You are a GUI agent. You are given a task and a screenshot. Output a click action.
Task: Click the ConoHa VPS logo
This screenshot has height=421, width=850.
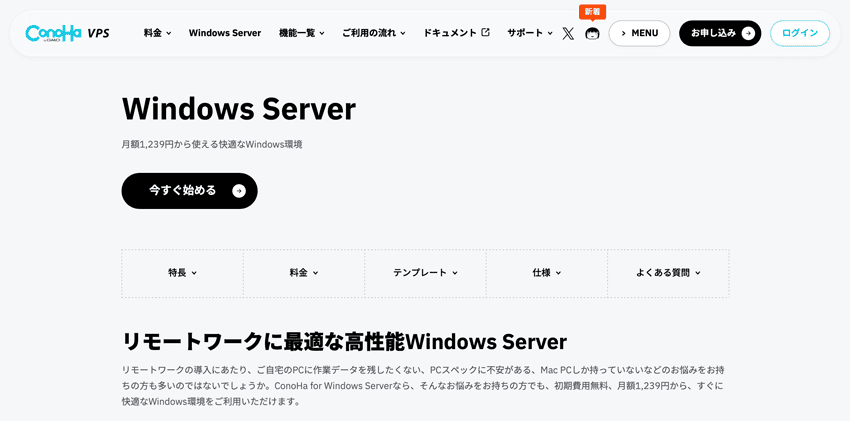pyautogui.click(x=67, y=33)
